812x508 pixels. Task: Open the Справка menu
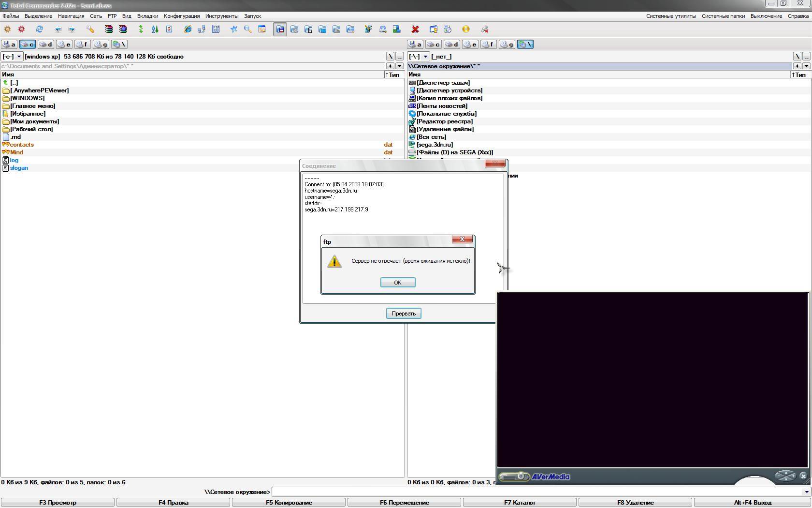798,16
